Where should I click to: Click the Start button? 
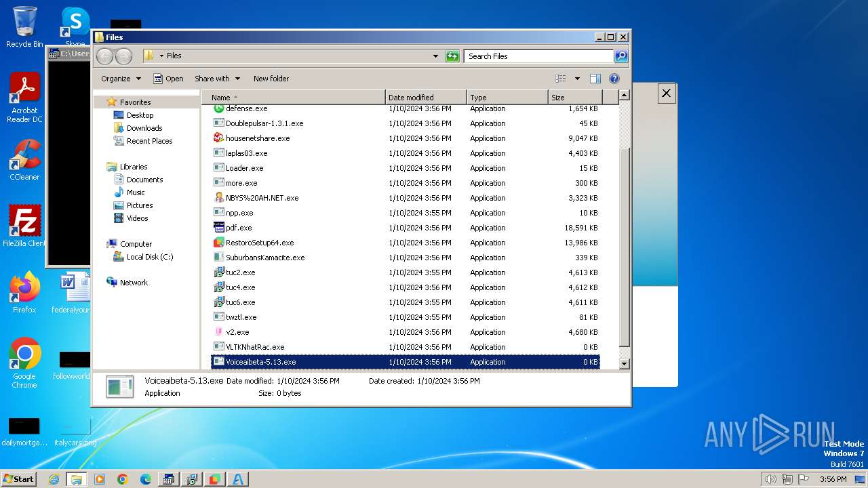pyautogui.click(x=19, y=479)
